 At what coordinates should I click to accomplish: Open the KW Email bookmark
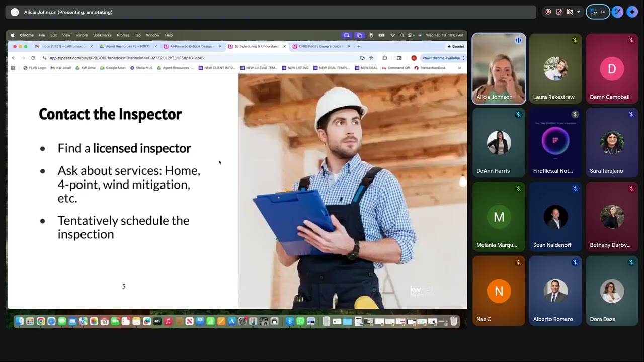[61, 68]
